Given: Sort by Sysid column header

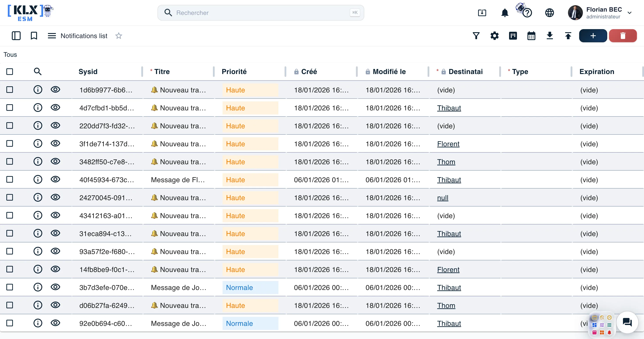Looking at the screenshot, I should [x=88, y=71].
